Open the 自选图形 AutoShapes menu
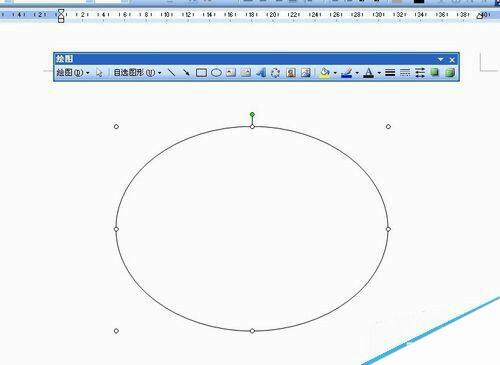The image size is (500, 365). click(137, 72)
